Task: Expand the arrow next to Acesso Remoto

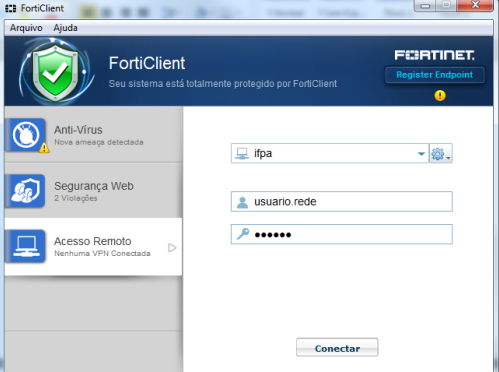Action: click(172, 248)
